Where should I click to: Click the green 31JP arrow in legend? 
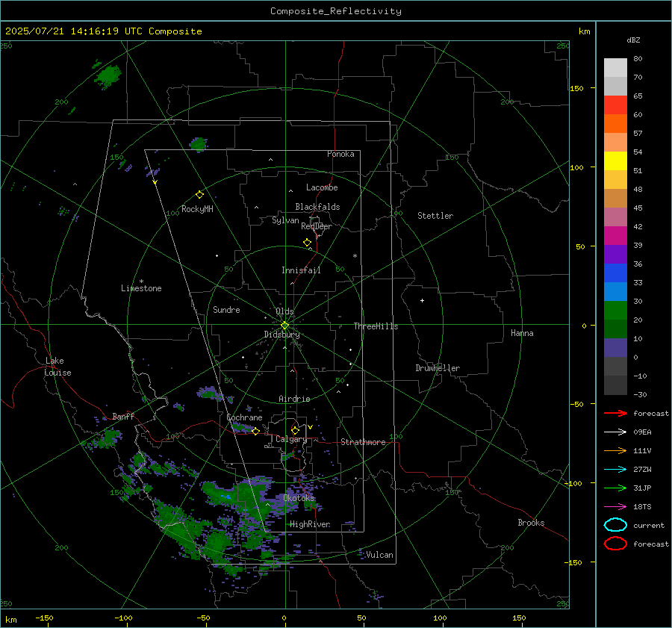coord(615,488)
